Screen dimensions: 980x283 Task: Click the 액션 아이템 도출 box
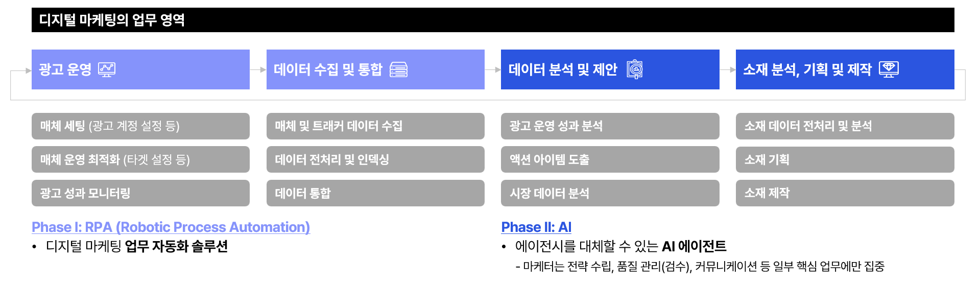click(x=610, y=159)
